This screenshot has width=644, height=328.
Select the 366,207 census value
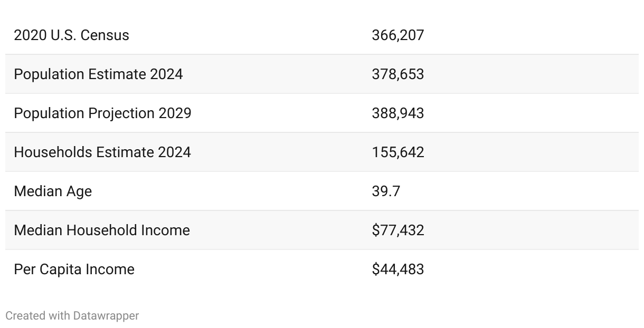[397, 35]
